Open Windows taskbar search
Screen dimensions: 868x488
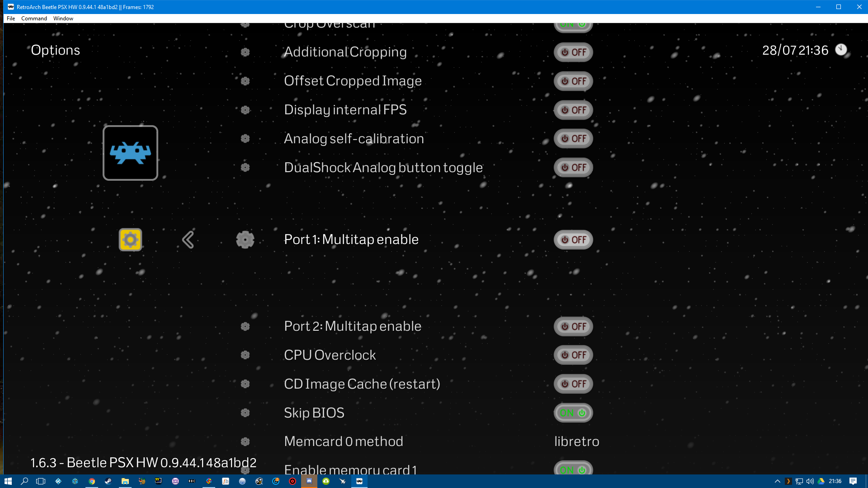(x=24, y=481)
